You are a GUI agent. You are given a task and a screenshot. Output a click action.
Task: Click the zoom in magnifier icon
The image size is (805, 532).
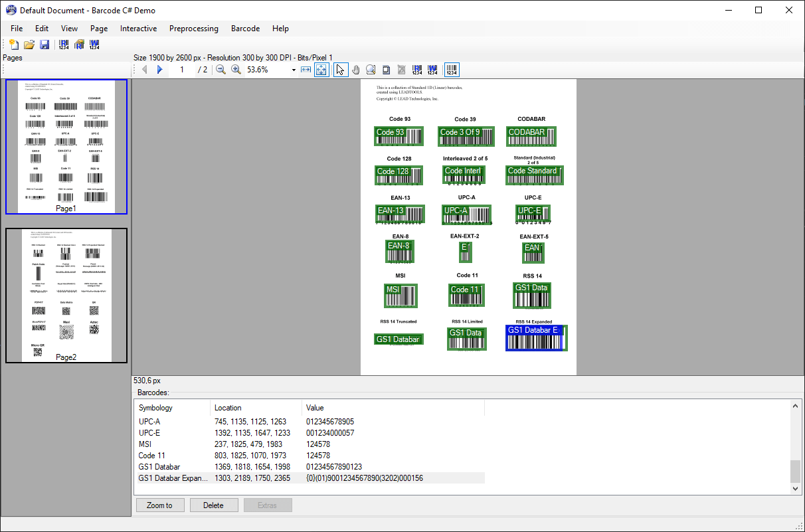click(x=236, y=69)
